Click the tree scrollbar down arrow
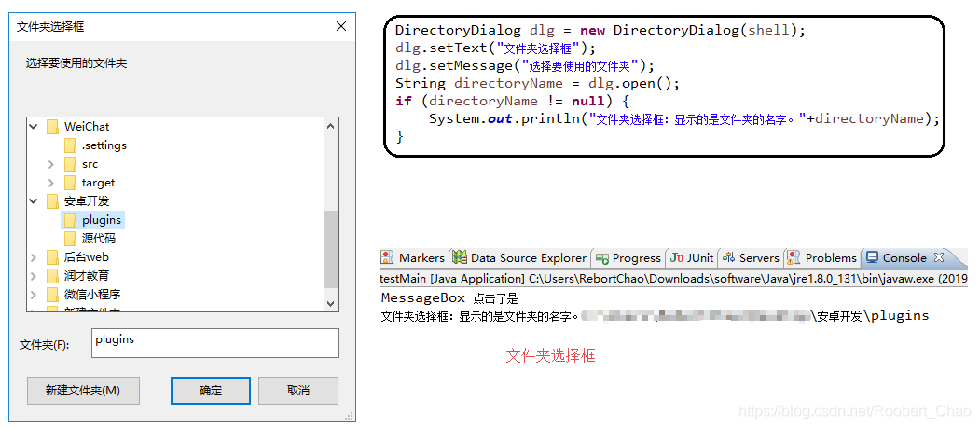 pos(331,303)
